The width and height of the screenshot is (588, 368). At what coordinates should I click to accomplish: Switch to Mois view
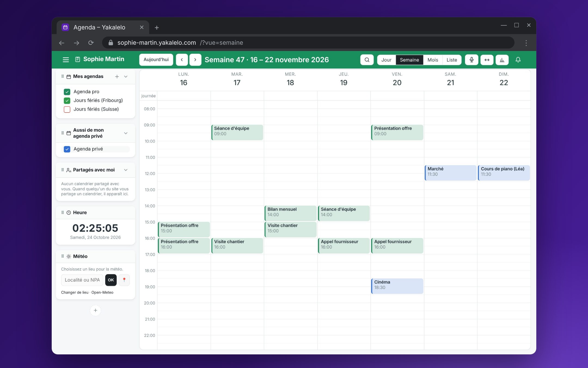coord(433,60)
